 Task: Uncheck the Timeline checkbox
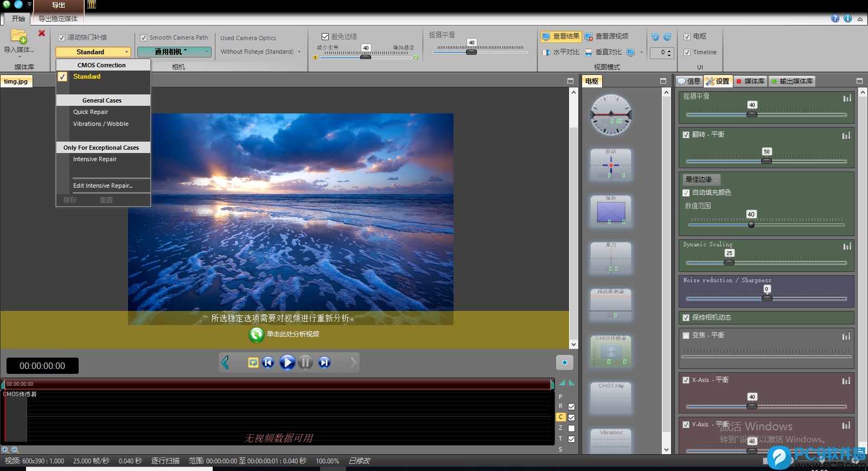(x=687, y=53)
